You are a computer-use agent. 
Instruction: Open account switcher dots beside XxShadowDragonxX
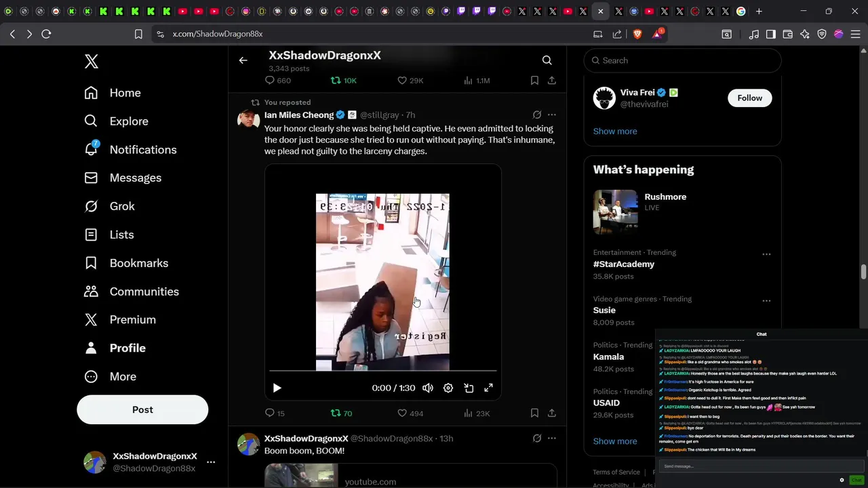211,462
